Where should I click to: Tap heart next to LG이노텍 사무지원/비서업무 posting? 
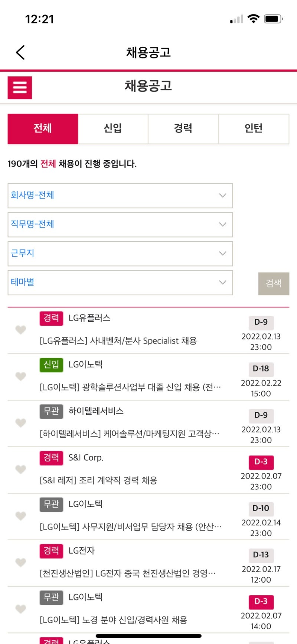pos(21,516)
